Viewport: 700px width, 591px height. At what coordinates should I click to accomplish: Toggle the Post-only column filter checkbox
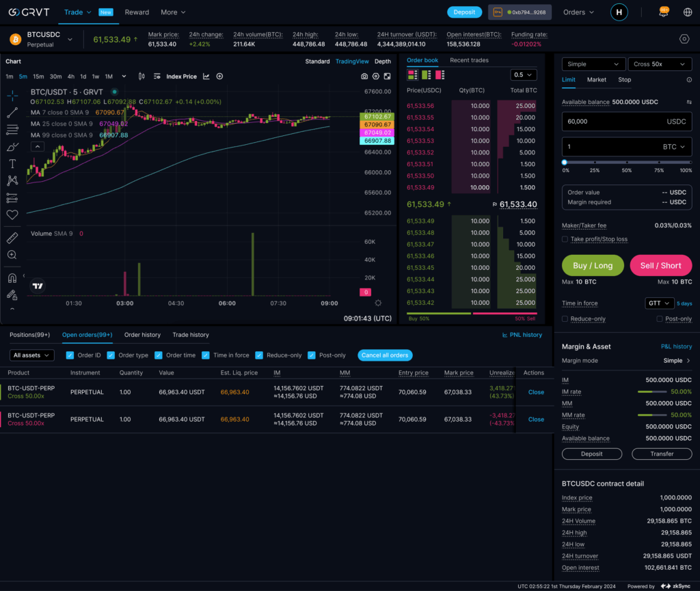pyautogui.click(x=312, y=355)
